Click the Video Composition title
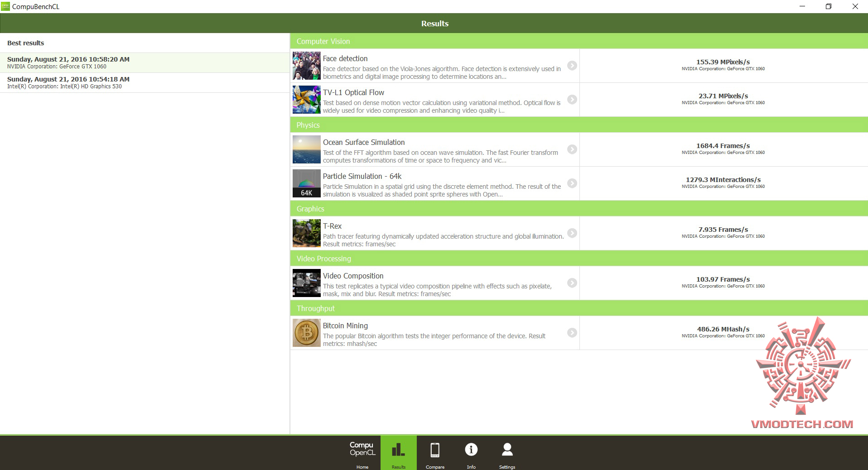 tap(353, 276)
